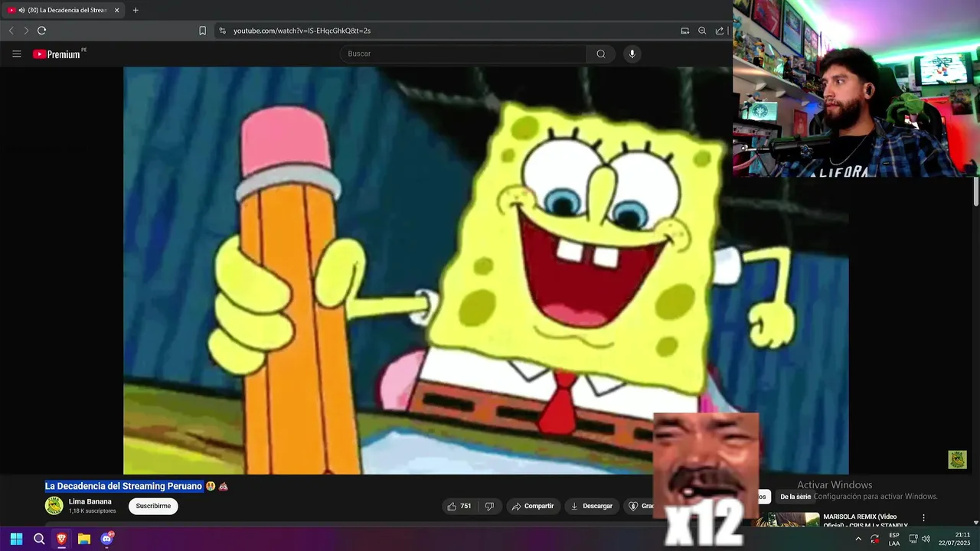Screen dimensions: 980x551
Task: Click the media cast icon in address bar
Action: point(684,31)
